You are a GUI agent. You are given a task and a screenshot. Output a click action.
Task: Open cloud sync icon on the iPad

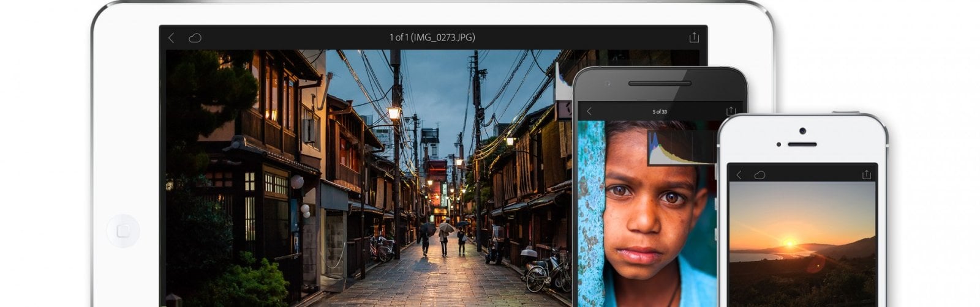pos(195,38)
